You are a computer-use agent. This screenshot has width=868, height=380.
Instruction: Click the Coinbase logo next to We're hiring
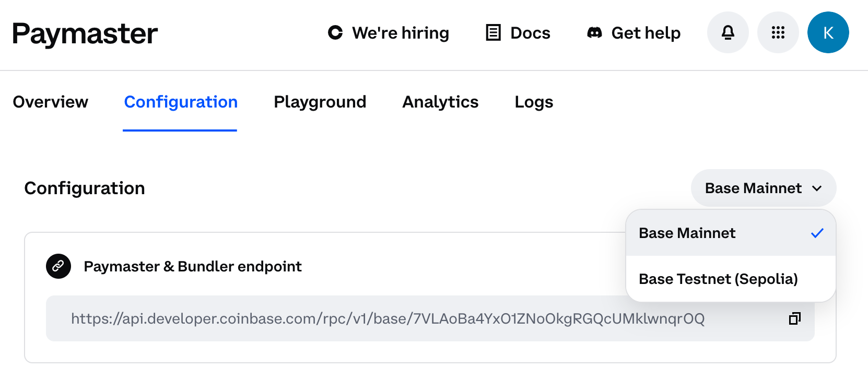tap(335, 32)
